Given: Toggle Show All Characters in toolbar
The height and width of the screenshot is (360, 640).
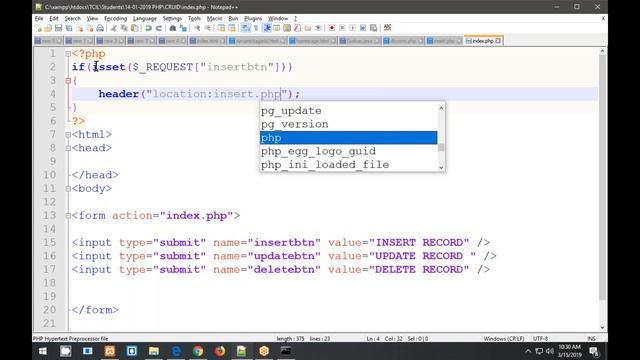Looking at the screenshot, I should (256, 28).
